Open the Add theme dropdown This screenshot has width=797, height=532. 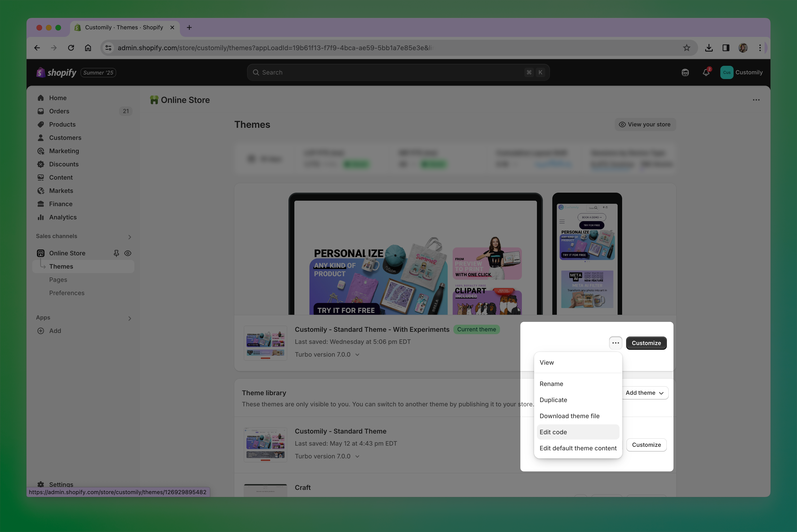644,393
